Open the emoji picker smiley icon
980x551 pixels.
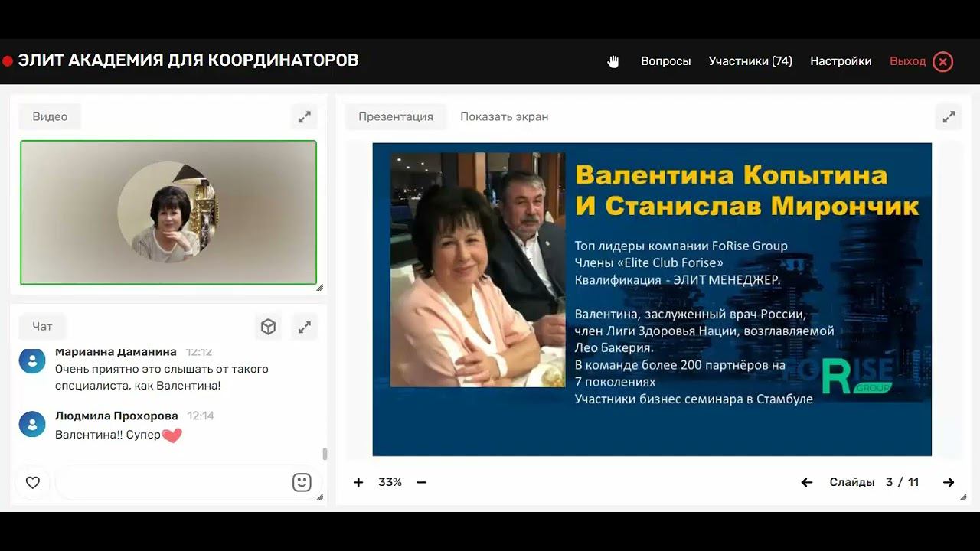point(302,482)
